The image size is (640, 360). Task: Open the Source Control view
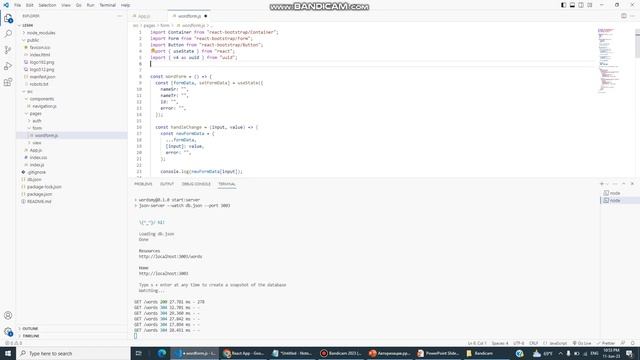pos(8,50)
